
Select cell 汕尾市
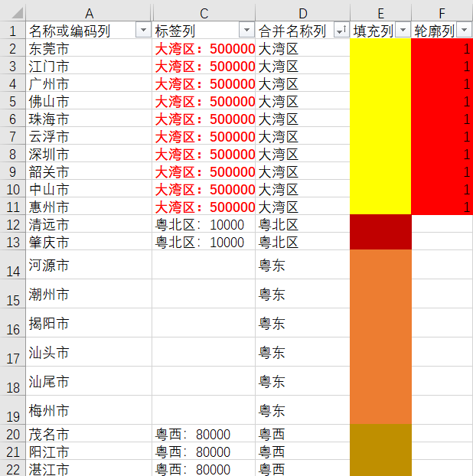[89, 381]
